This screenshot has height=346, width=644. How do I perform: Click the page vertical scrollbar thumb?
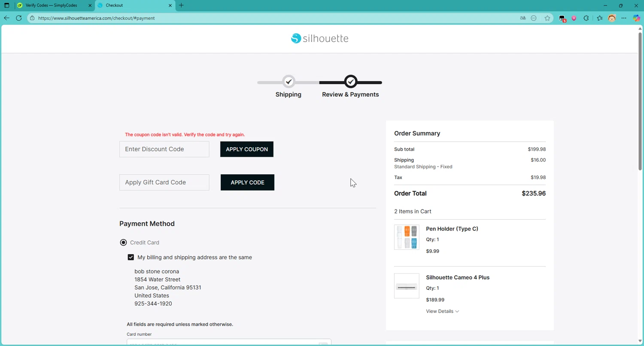tap(640, 101)
